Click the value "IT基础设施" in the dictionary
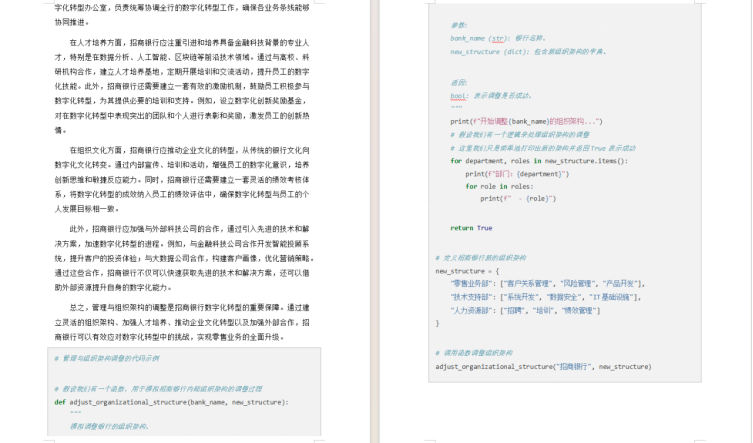753x443 pixels. [611, 297]
